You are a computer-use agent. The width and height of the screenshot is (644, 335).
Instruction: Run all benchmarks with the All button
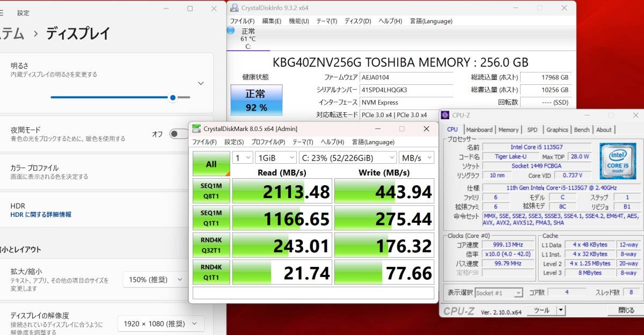pos(211,164)
